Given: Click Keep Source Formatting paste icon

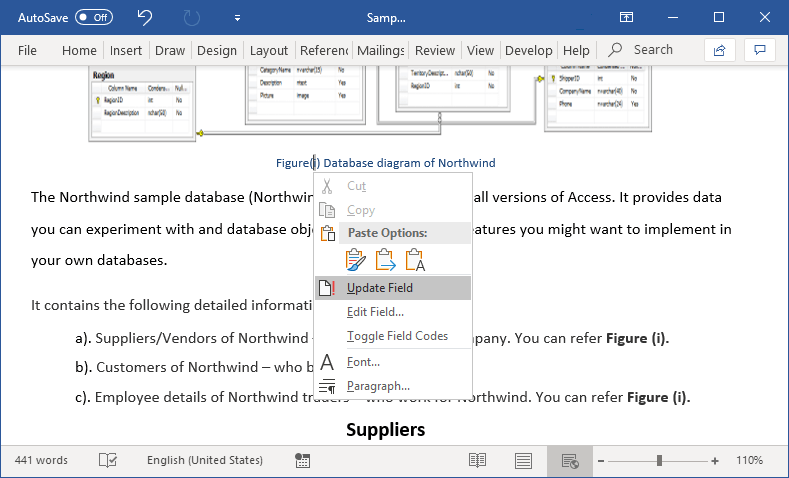Looking at the screenshot, I should [356, 261].
